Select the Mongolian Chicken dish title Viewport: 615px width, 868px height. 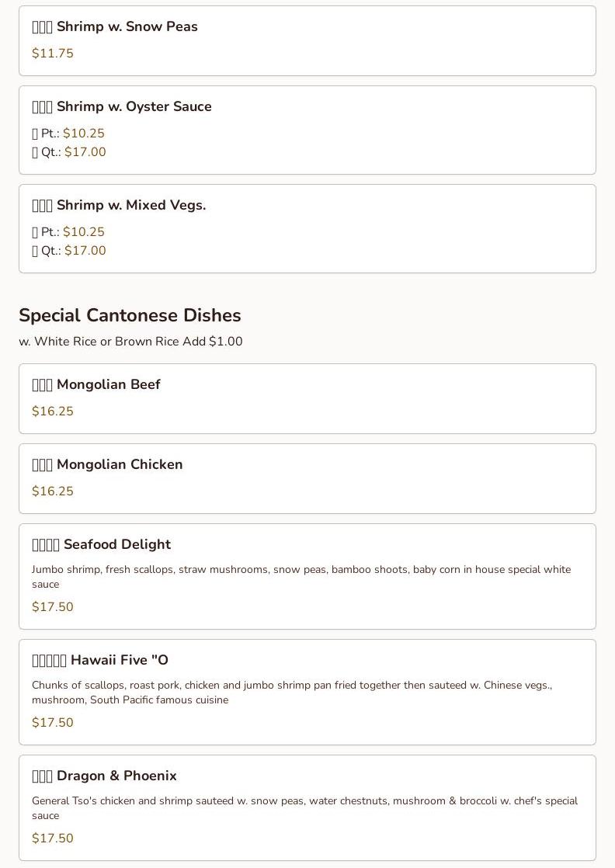[x=107, y=464]
